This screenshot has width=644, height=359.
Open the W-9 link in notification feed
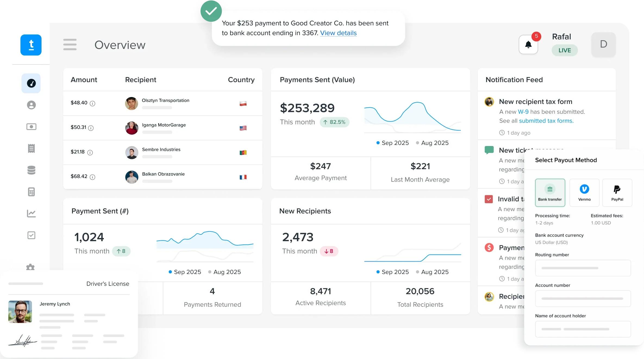click(523, 112)
